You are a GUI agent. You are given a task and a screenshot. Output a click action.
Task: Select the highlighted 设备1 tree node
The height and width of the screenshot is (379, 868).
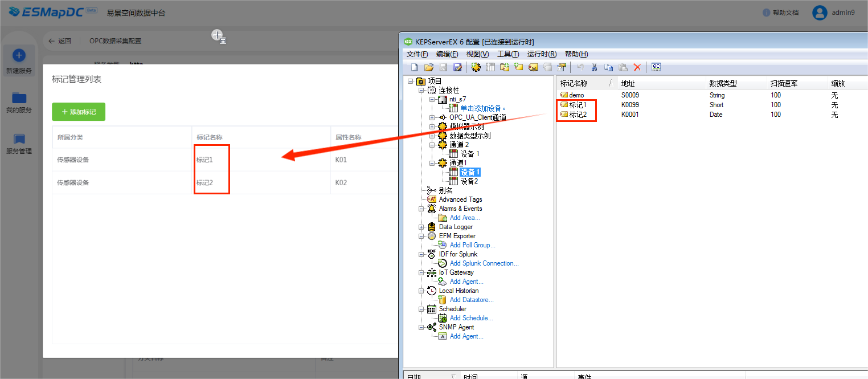[470, 172]
